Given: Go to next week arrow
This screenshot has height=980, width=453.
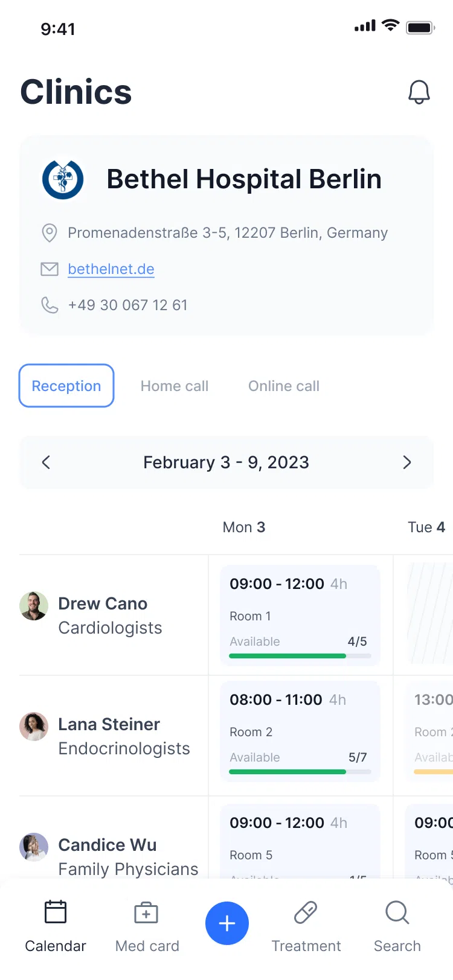Looking at the screenshot, I should click(407, 462).
